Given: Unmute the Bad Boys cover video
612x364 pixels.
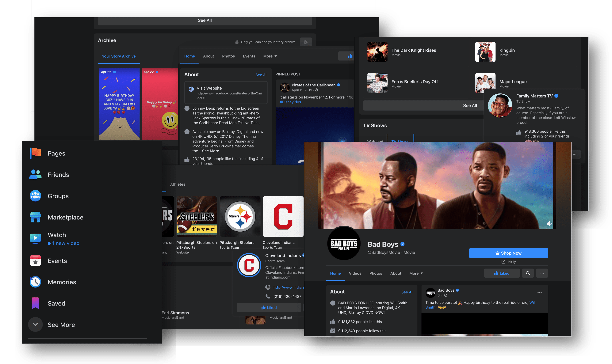Looking at the screenshot, I should 549,224.
